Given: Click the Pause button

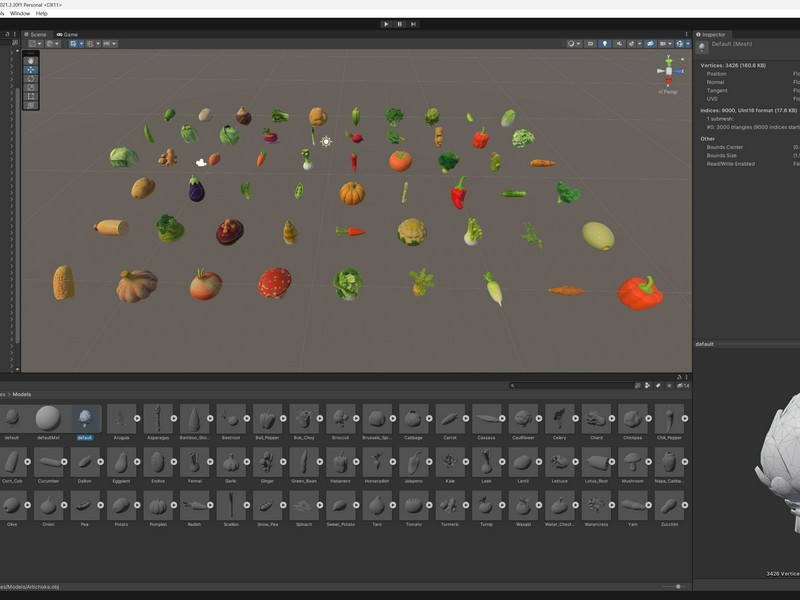Looking at the screenshot, I should coord(399,24).
